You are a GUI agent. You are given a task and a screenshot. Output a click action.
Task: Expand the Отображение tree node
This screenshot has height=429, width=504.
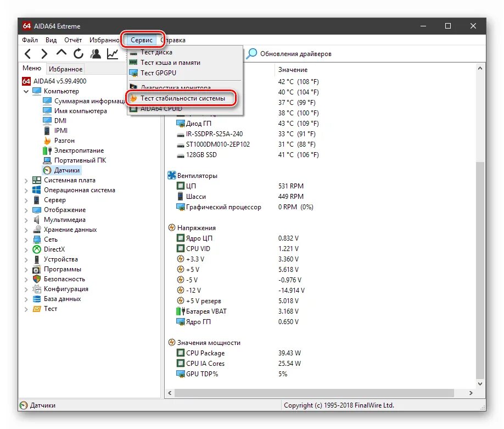pos(26,210)
